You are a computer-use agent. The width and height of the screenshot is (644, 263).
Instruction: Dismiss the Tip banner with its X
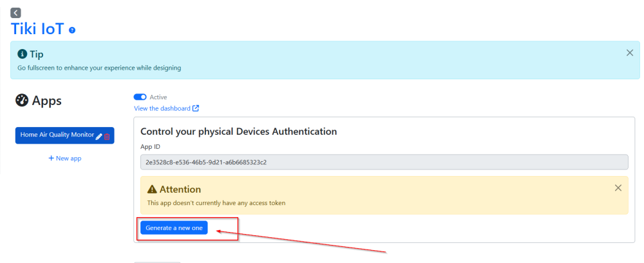pyautogui.click(x=630, y=53)
